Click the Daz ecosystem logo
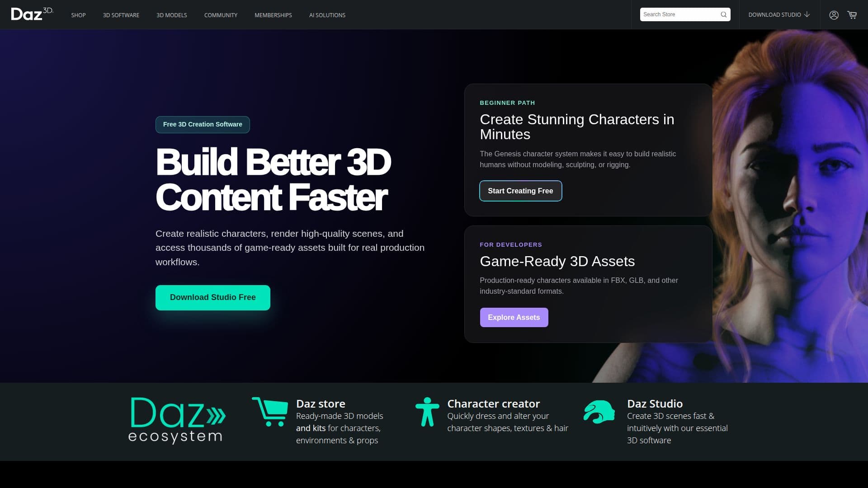Viewport: 868px width, 488px height. click(177, 421)
